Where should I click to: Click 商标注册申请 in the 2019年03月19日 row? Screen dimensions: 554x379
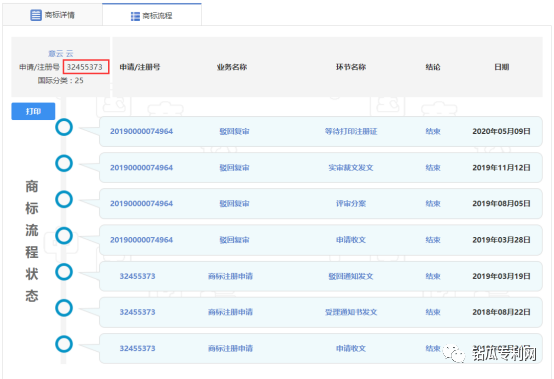pyautogui.click(x=230, y=276)
